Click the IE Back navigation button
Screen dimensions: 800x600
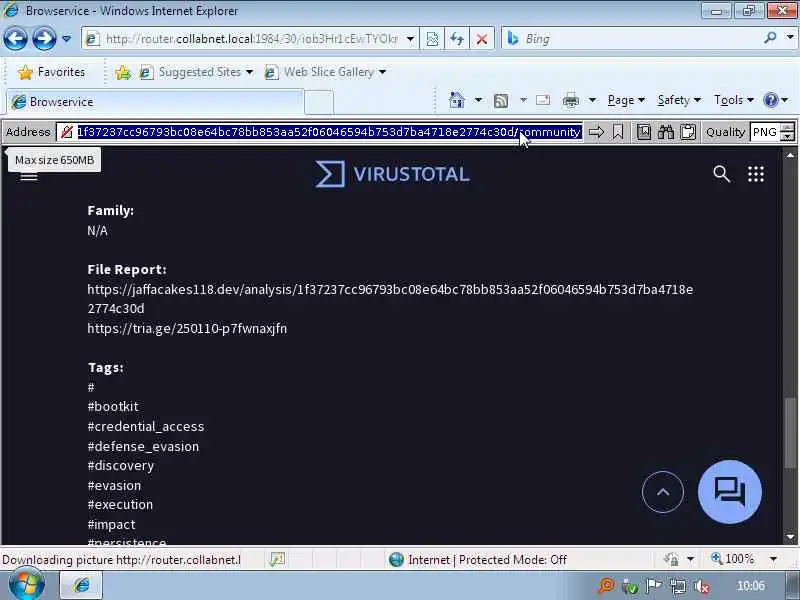point(15,39)
